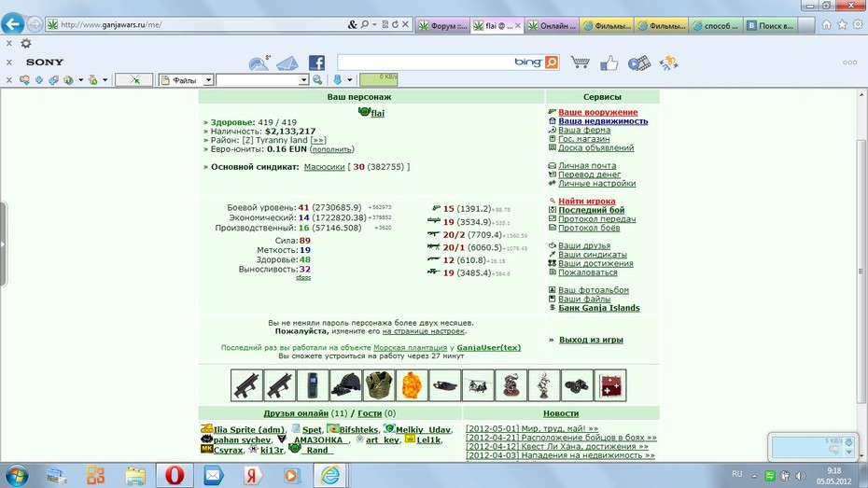Viewport: 868px width, 488px height.
Task: Open news Квест Ли Хана, достижения
Action: point(557,446)
